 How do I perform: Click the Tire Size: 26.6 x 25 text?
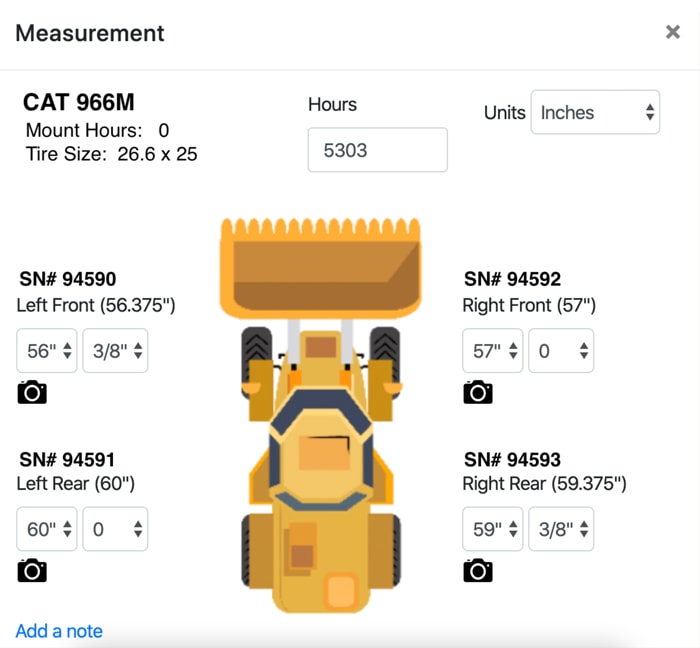coord(111,154)
